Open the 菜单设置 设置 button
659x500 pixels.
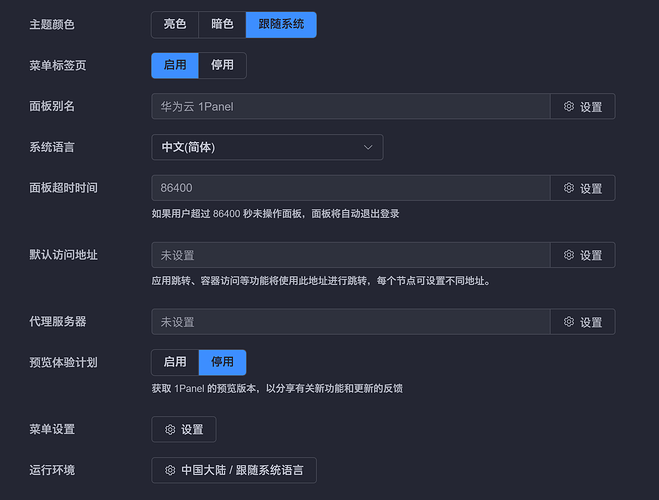point(184,429)
